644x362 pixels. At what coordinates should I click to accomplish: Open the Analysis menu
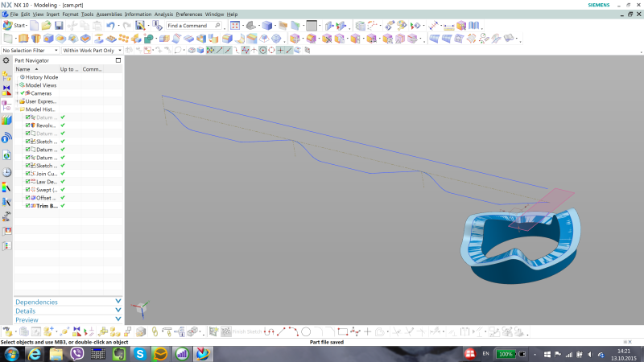click(x=163, y=14)
